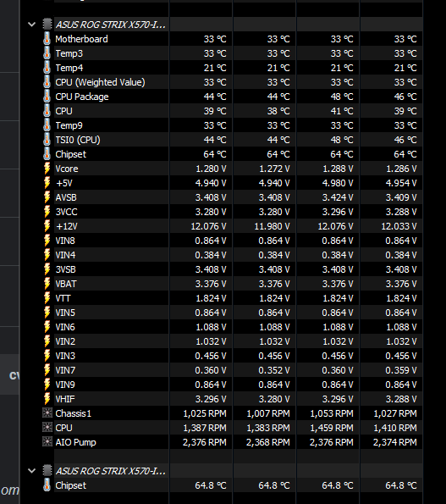Click the chip icon of the first ASUS ROG STRIX group
This screenshot has height=504, width=446.
click(x=47, y=25)
